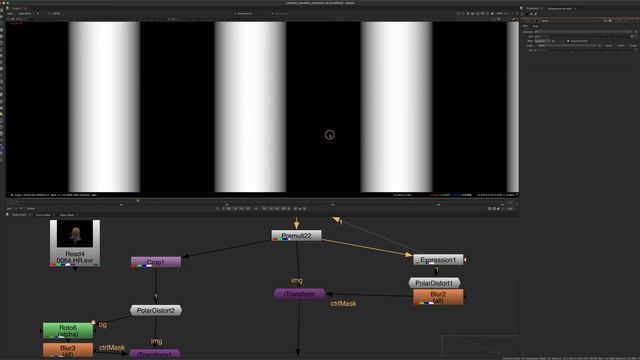Switch to the Node Graph tab

19,215
